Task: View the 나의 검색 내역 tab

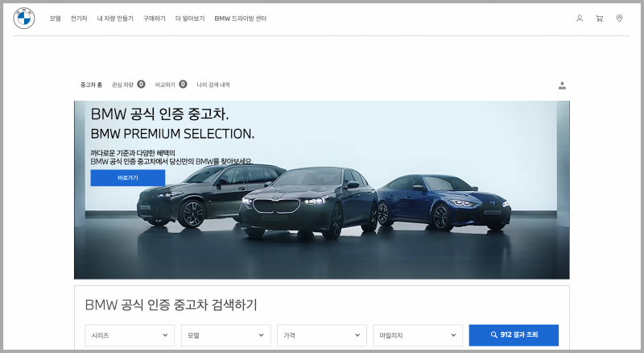Action: tap(213, 85)
